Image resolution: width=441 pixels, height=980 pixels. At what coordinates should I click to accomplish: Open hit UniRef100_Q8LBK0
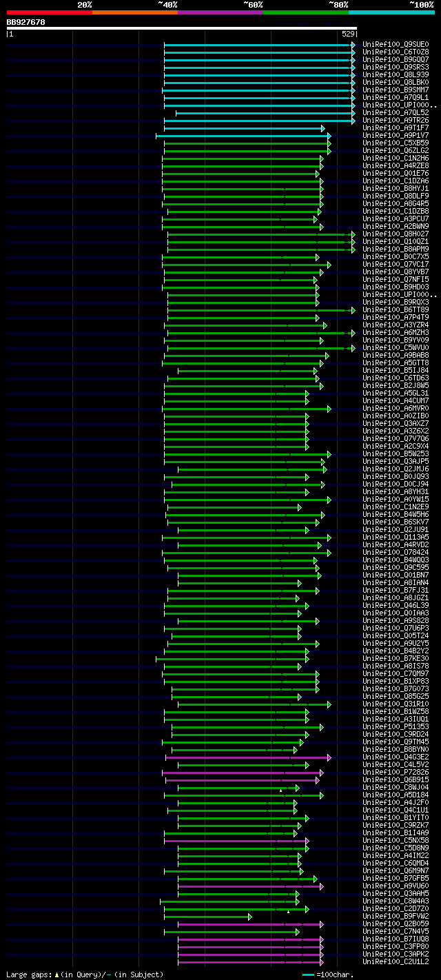tap(396, 83)
